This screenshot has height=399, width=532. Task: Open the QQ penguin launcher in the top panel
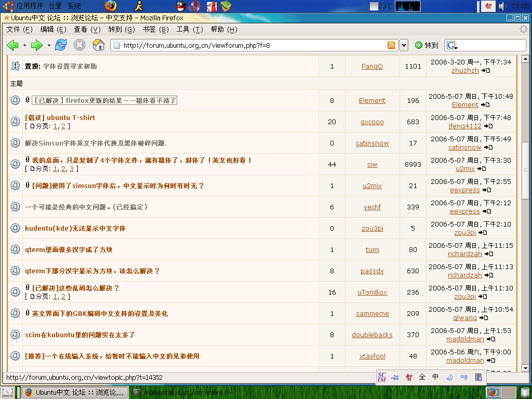[x=180, y=6]
